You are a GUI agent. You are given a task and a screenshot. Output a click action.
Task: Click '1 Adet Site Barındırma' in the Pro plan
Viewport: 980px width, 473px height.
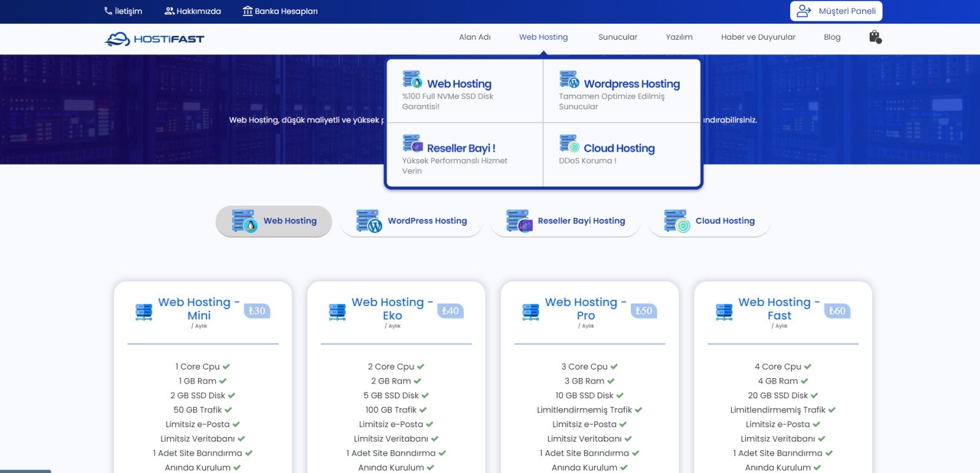[584, 453]
